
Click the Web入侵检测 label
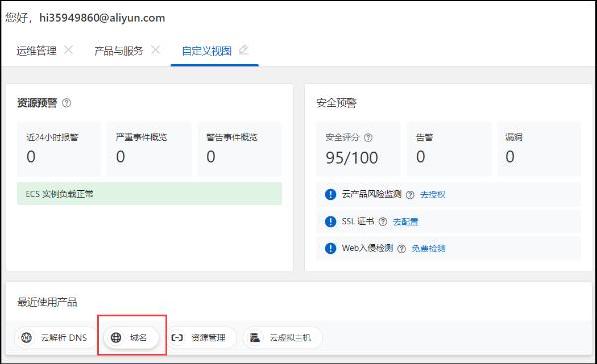pos(367,248)
